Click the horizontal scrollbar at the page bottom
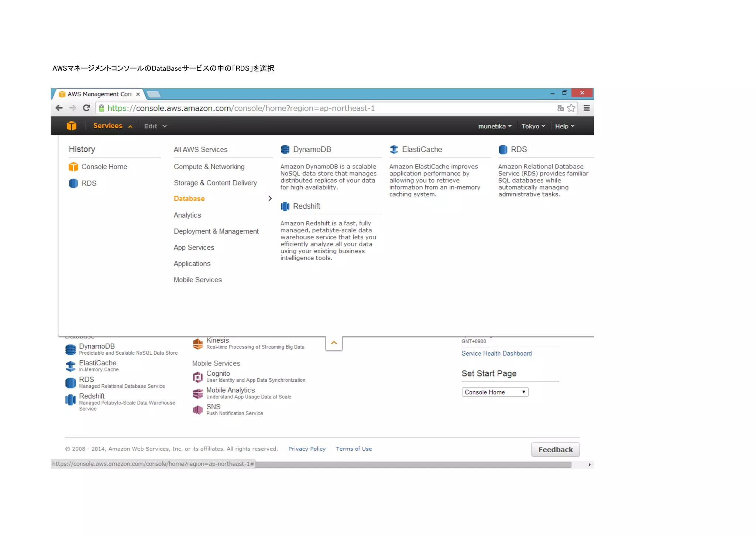This screenshot has width=756, height=535. tap(413, 465)
